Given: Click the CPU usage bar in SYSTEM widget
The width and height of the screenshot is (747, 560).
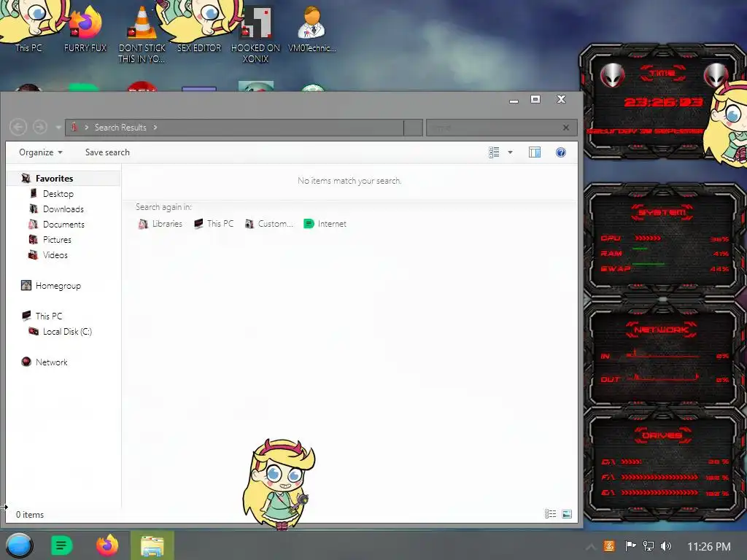Looking at the screenshot, I should 648,238.
